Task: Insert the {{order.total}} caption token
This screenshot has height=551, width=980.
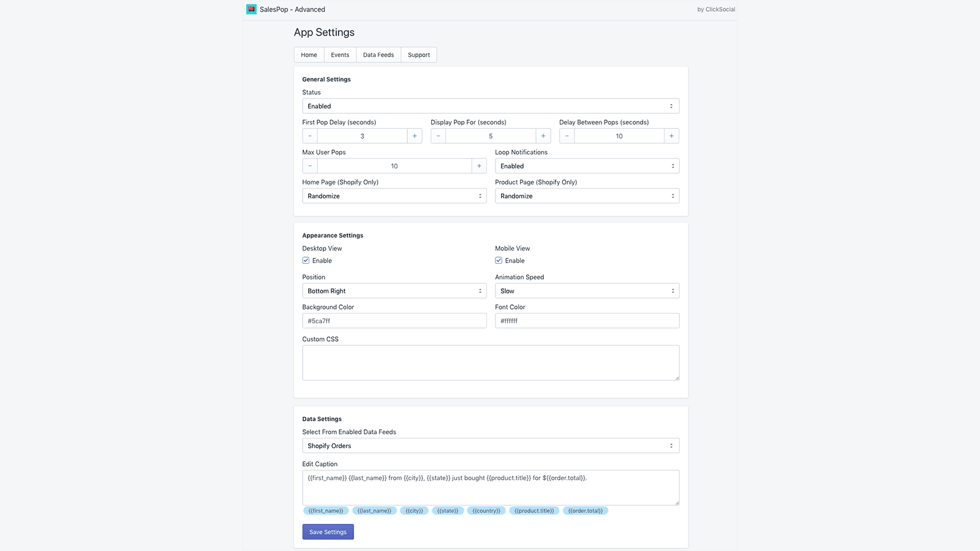Action: (x=585, y=510)
